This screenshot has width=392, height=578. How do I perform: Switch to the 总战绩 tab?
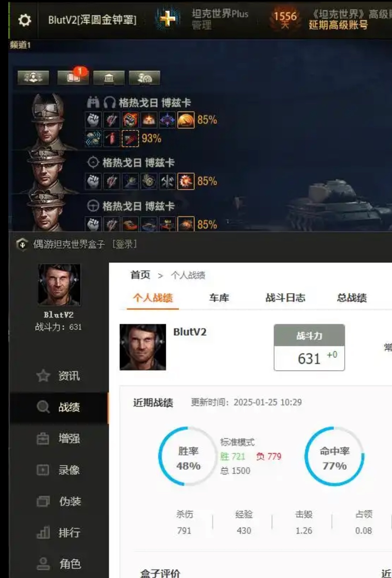coord(352,298)
